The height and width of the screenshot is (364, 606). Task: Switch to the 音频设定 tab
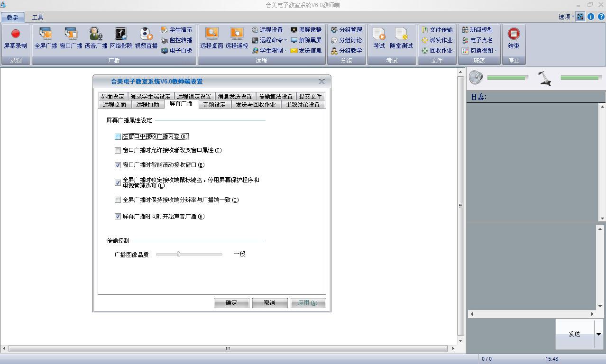tap(214, 105)
